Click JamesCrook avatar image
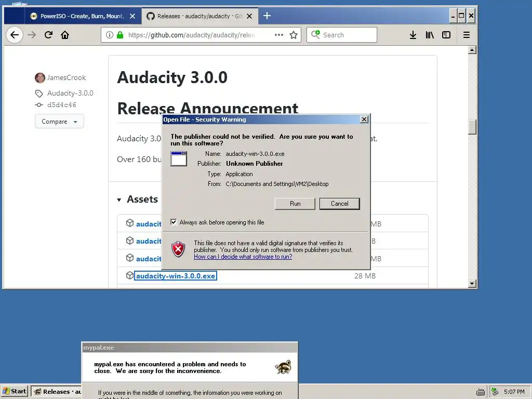 point(39,78)
